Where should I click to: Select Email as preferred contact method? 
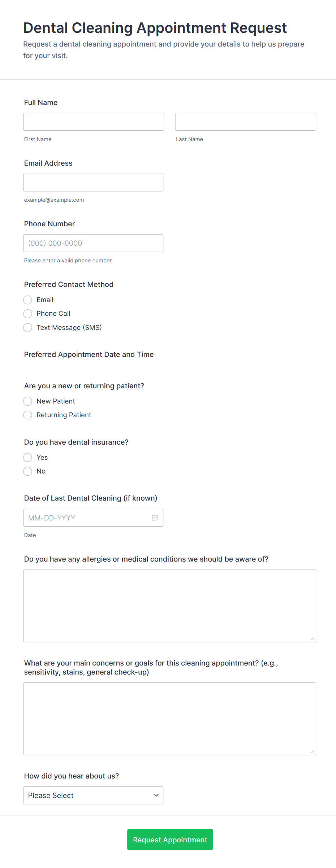28,300
